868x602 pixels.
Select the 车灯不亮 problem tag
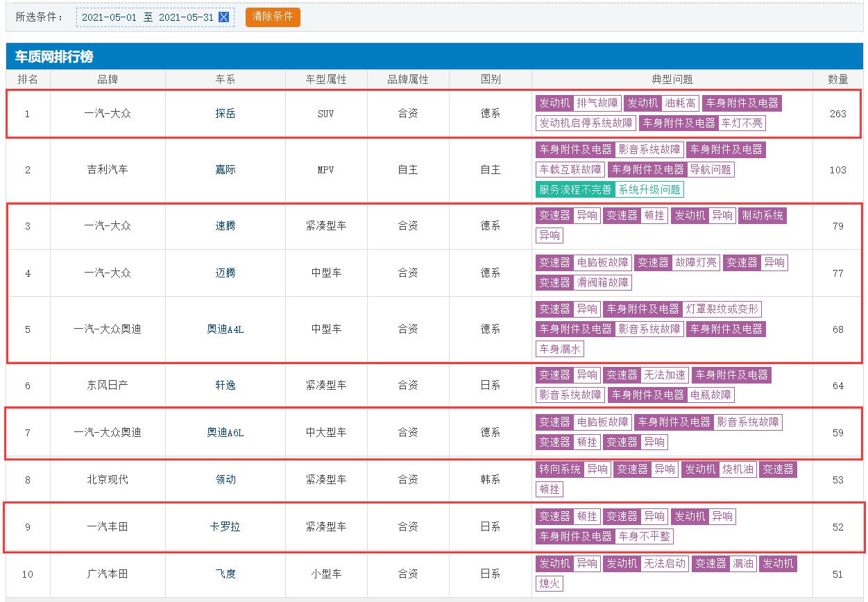pos(742,123)
